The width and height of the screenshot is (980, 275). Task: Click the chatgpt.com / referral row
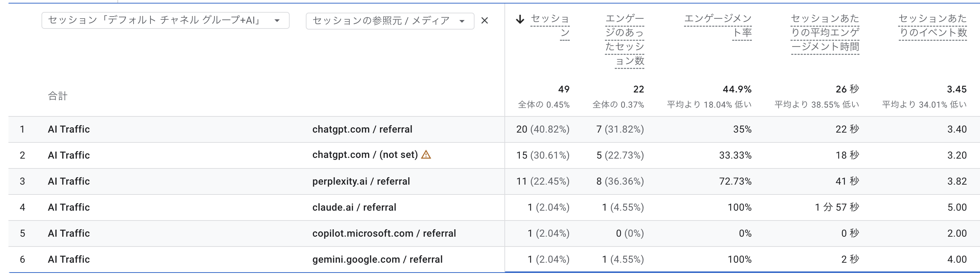[362, 129]
